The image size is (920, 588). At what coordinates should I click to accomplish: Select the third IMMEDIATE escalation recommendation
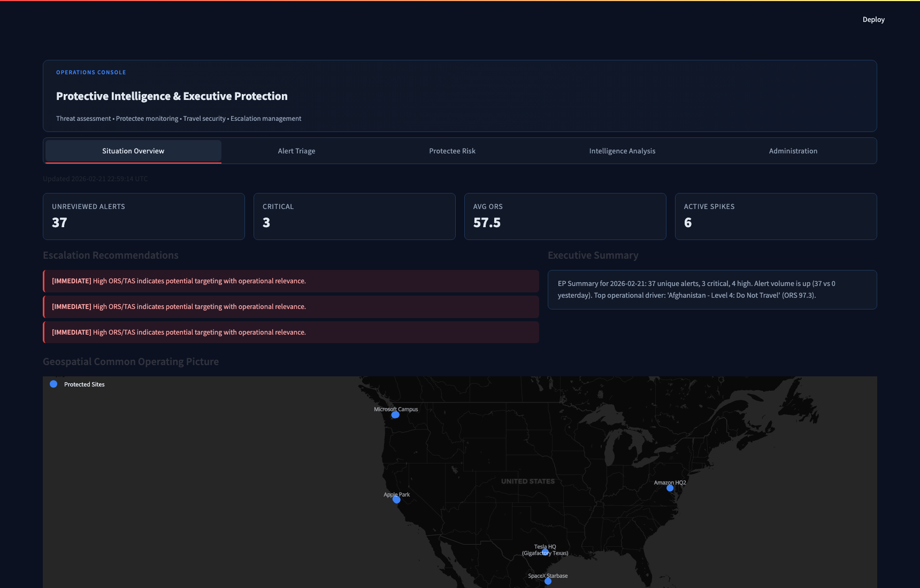click(x=291, y=332)
